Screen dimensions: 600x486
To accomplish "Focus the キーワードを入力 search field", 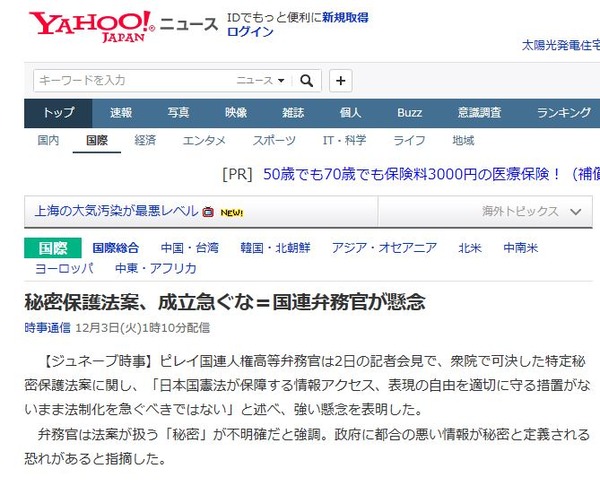I will tap(134, 81).
